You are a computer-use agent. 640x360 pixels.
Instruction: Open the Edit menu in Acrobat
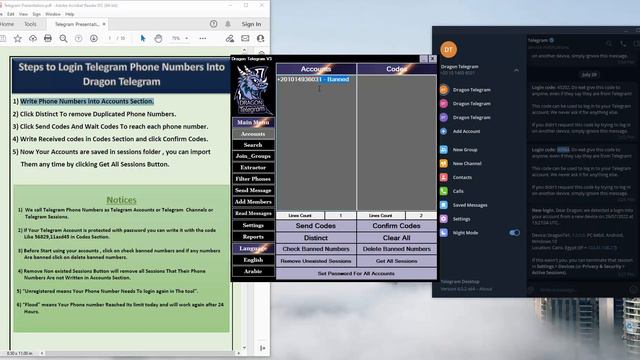pyautogui.click(x=11, y=14)
